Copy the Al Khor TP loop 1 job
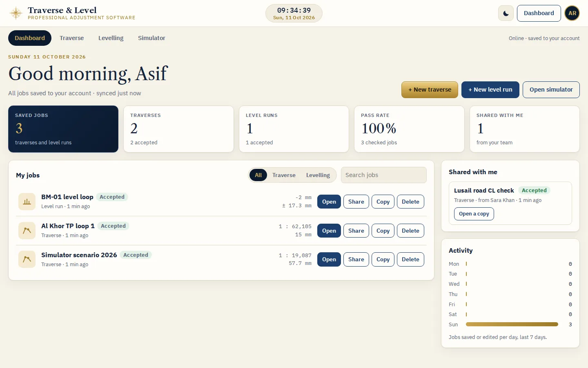 click(x=383, y=231)
